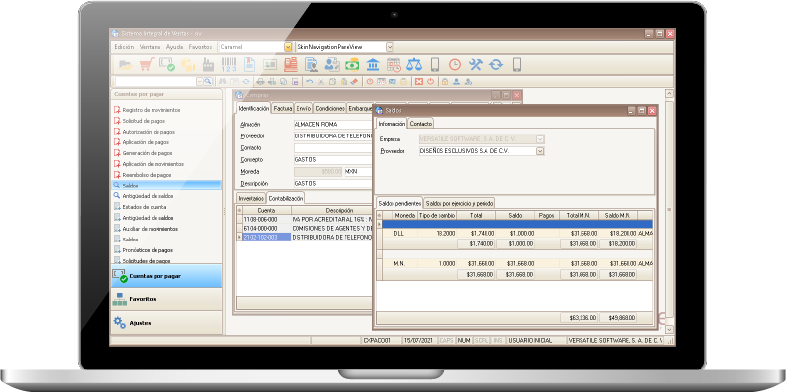This screenshot has height=392, width=786.
Task: Open the blue bank building icon
Action: pos(373,65)
